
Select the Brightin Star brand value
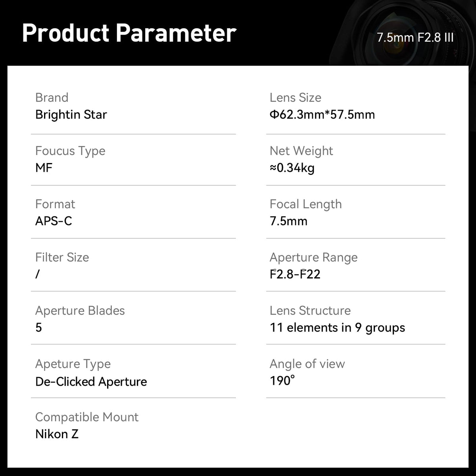coord(71,115)
